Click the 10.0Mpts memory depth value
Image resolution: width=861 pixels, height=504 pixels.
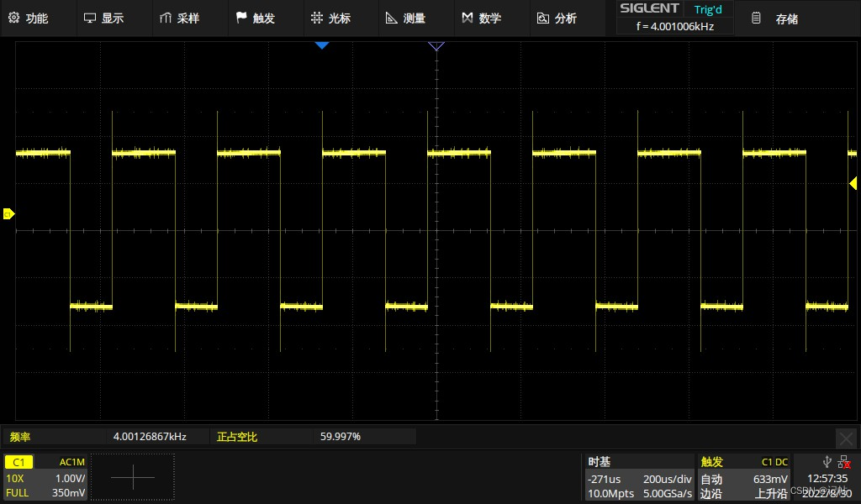coord(610,494)
